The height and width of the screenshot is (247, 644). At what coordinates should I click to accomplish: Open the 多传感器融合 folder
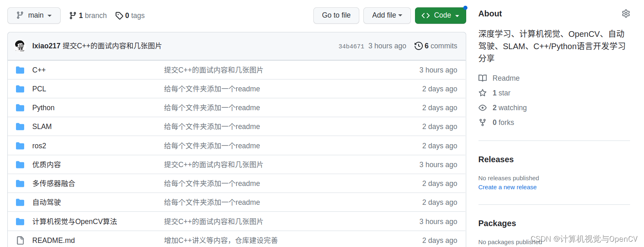pyautogui.click(x=54, y=184)
